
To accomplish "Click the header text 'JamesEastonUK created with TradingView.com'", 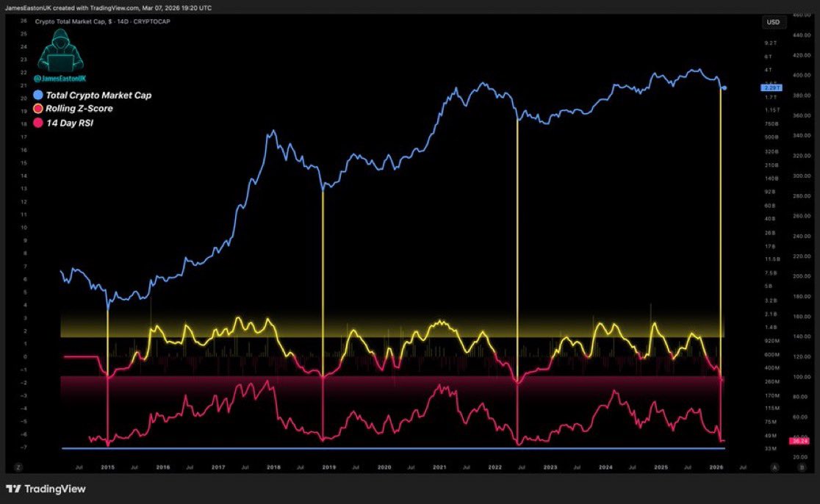I will click(72, 8).
